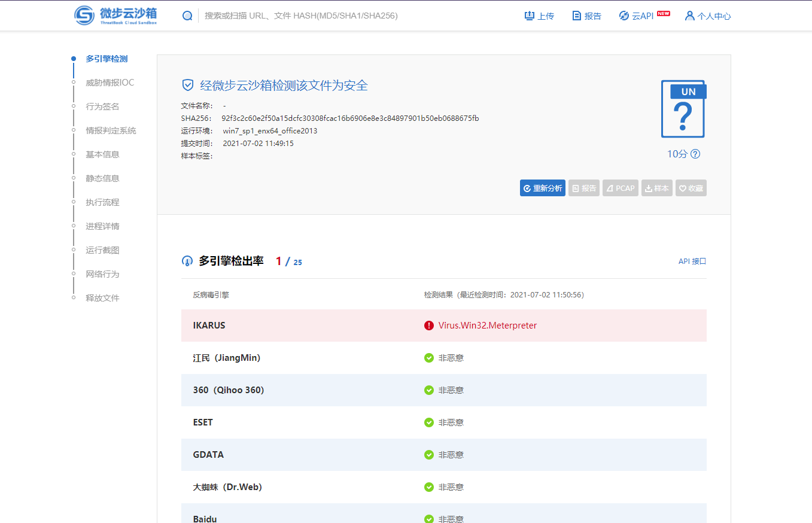Click the shield icon next to safe verdict

pos(188,85)
